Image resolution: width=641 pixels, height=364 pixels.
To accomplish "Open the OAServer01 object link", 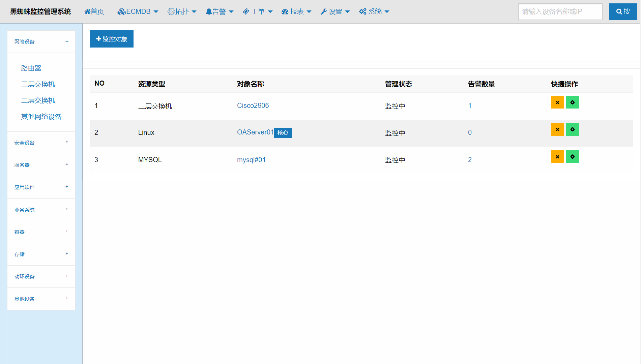I will point(255,132).
